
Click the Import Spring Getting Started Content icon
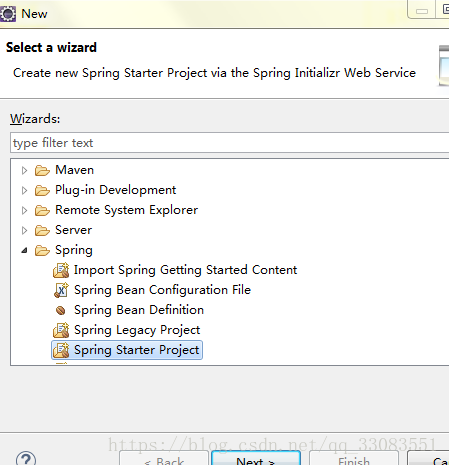pyautogui.click(x=61, y=270)
